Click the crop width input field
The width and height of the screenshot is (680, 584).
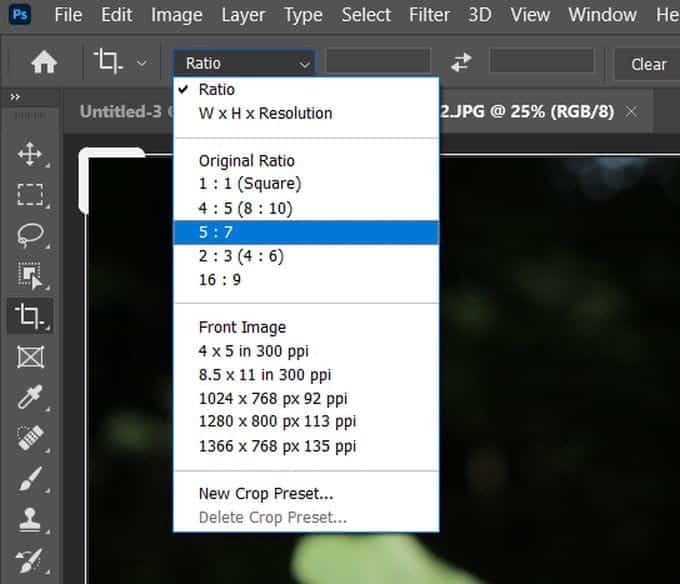tap(378, 61)
